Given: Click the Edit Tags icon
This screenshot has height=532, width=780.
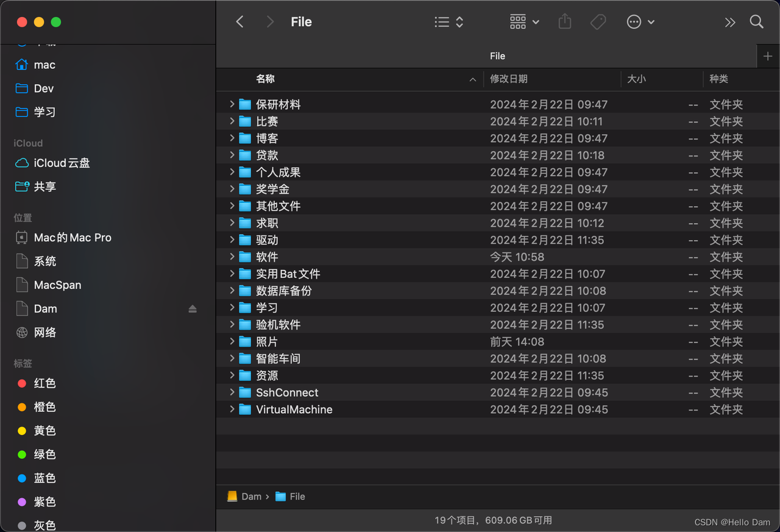Looking at the screenshot, I should point(598,22).
